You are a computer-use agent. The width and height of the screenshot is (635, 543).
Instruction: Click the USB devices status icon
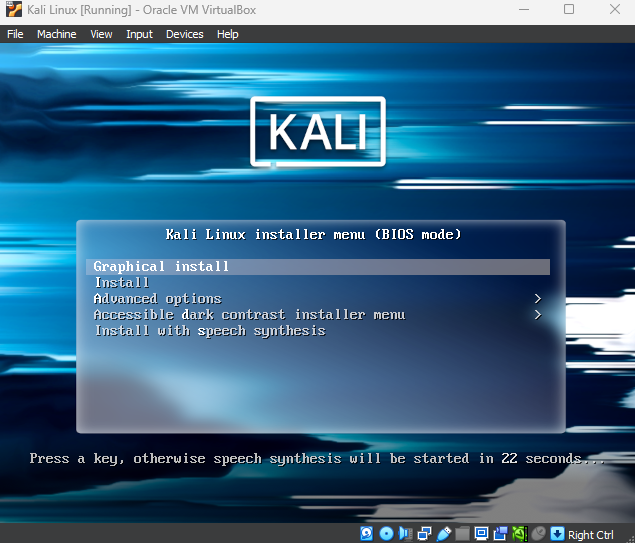(443, 534)
